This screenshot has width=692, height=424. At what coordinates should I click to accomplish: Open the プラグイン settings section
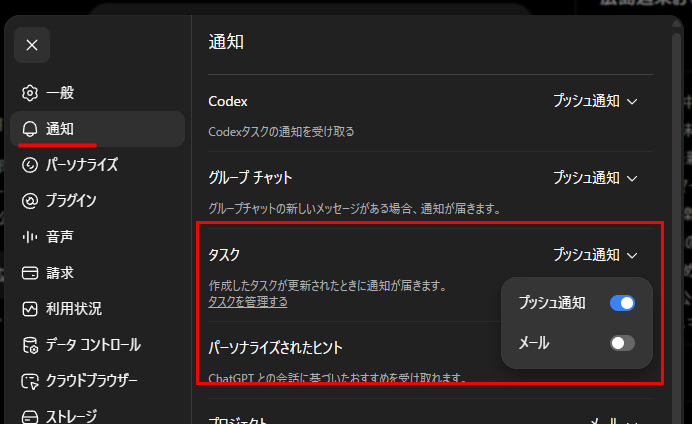point(97,201)
